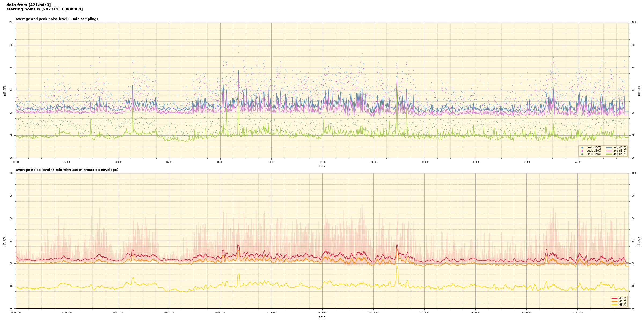644x322 pixels.
Task: Select the avg dB(Z) legend line
Action: coord(609,148)
